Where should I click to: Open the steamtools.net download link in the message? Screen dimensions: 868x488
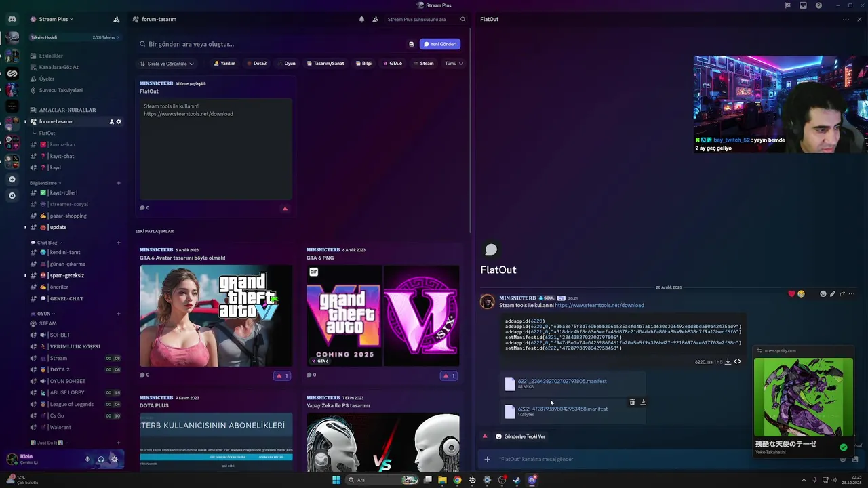click(599, 305)
